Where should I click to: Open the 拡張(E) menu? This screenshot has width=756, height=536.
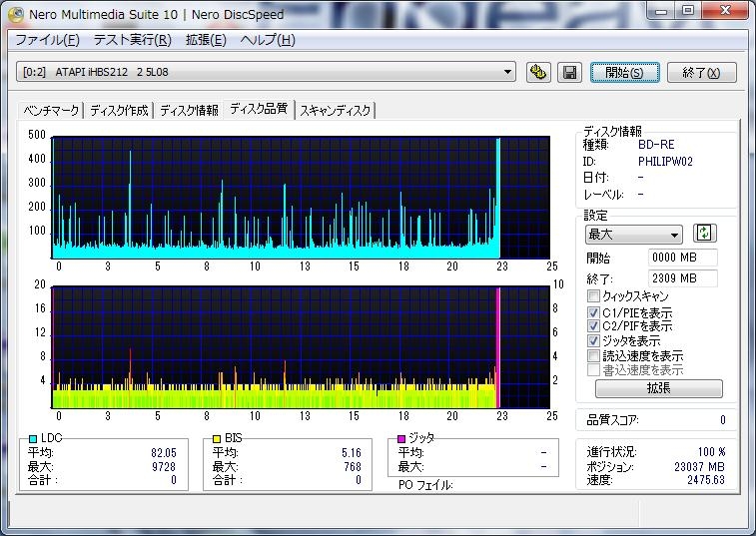click(206, 40)
